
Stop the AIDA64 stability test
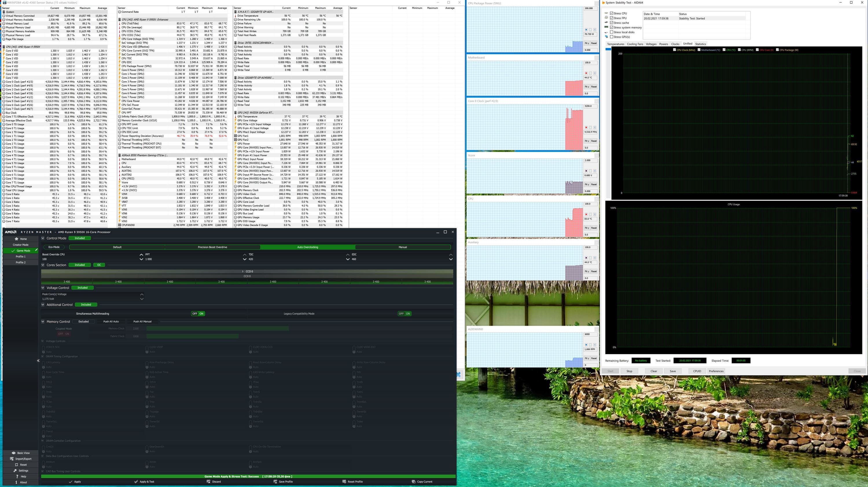(629, 371)
